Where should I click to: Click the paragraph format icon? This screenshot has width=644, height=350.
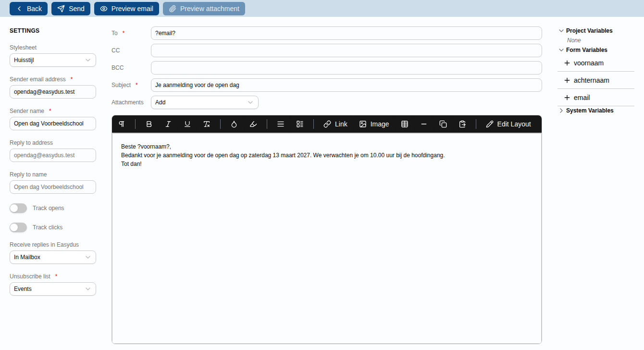pyautogui.click(x=122, y=124)
